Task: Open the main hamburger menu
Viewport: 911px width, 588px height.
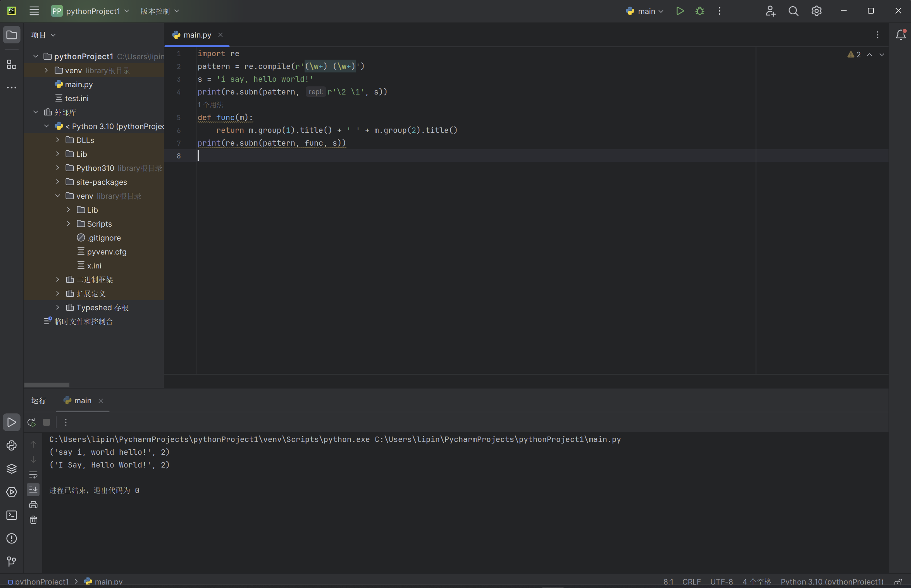Action: 34,11
